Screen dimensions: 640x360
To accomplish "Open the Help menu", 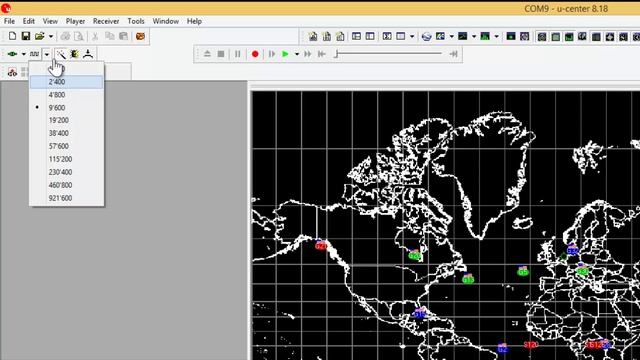I will tap(194, 21).
